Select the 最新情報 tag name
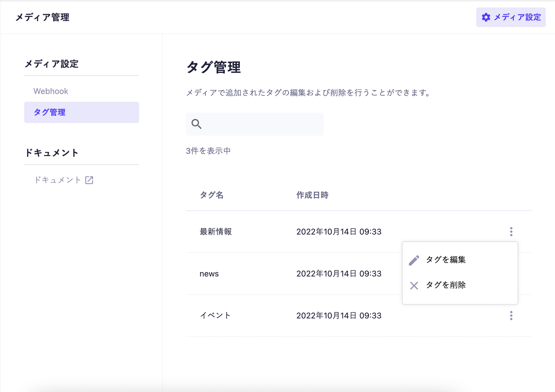The image size is (555, 392). click(216, 232)
